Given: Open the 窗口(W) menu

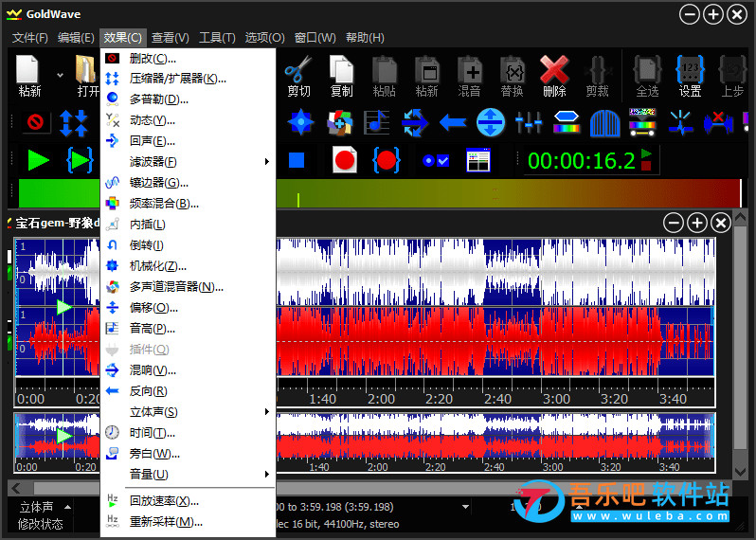Looking at the screenshot, I should [x=315, y=38].
